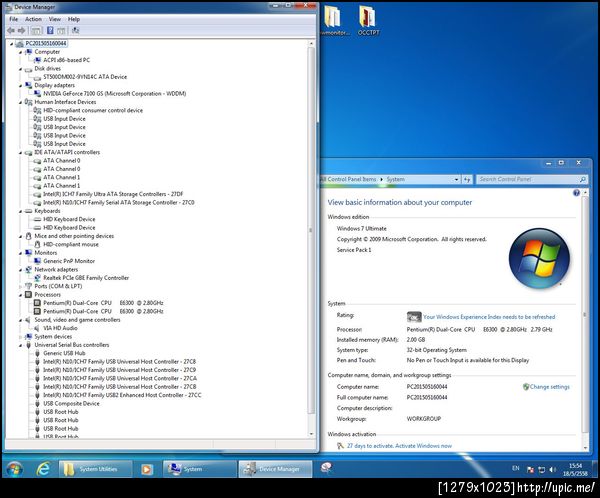Screen dimensions: 600x498
Task: Open System Utilities taskbar button
Action: (x=96, y=469)
